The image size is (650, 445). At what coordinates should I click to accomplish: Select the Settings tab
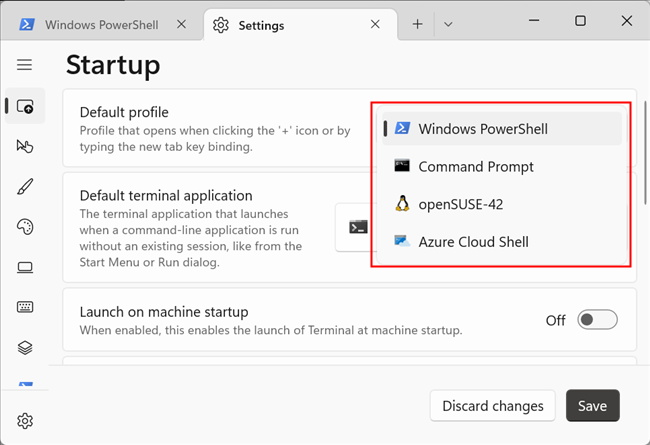click(x=301, y=25)
